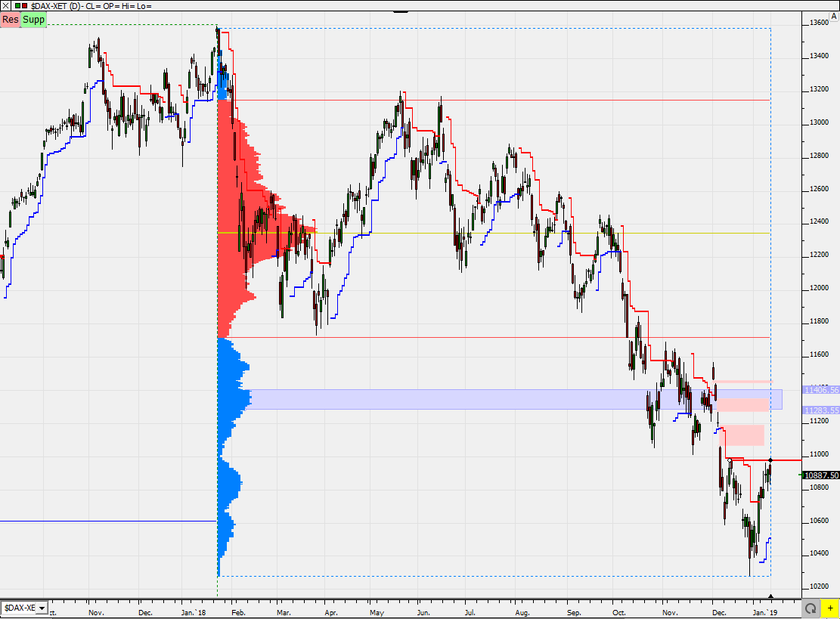Select the lower pink shaded rectangle near 11100

click(x=745, y=435)
